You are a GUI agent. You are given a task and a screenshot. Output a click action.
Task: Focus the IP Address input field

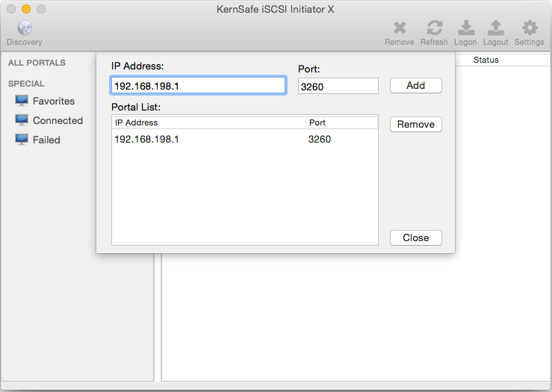coord(198,86)
